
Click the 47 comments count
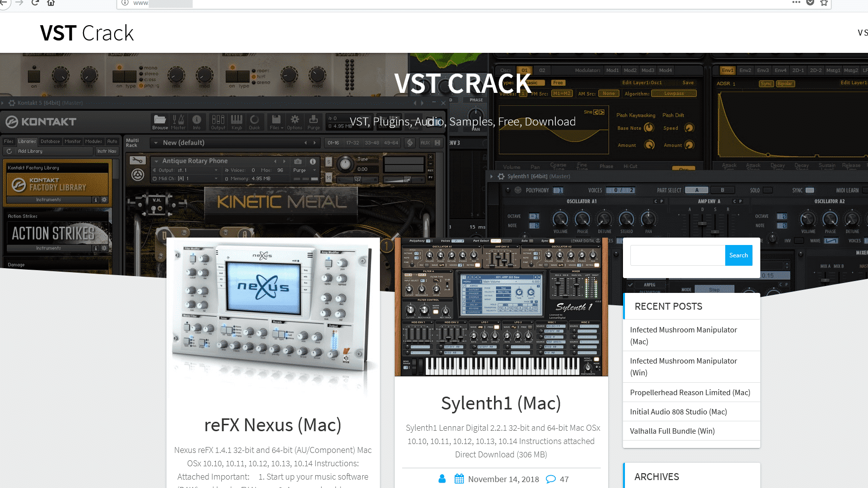(x=564, y=479)
